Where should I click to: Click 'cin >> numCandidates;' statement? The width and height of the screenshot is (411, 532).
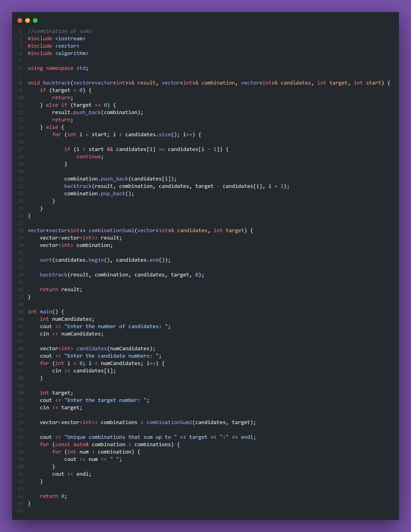coord(72,334)
